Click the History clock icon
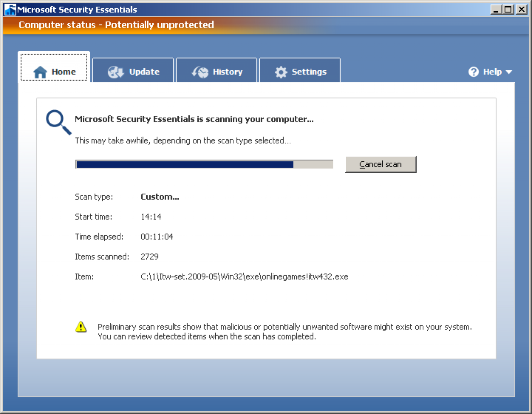 pos(200,72)
